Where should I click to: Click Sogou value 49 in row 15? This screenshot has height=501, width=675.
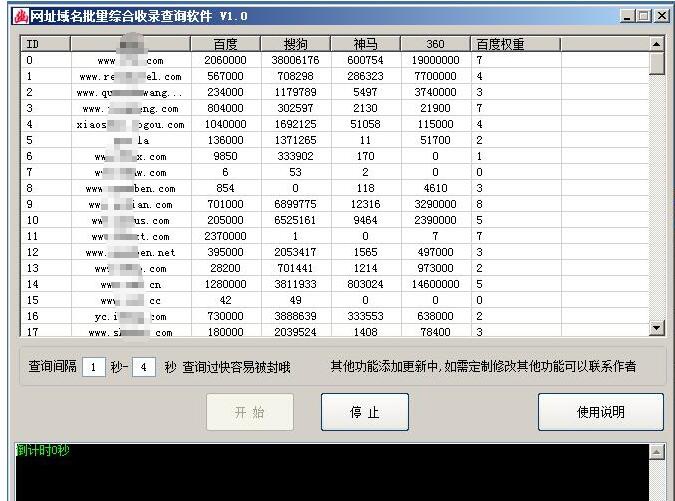point(295,300)
